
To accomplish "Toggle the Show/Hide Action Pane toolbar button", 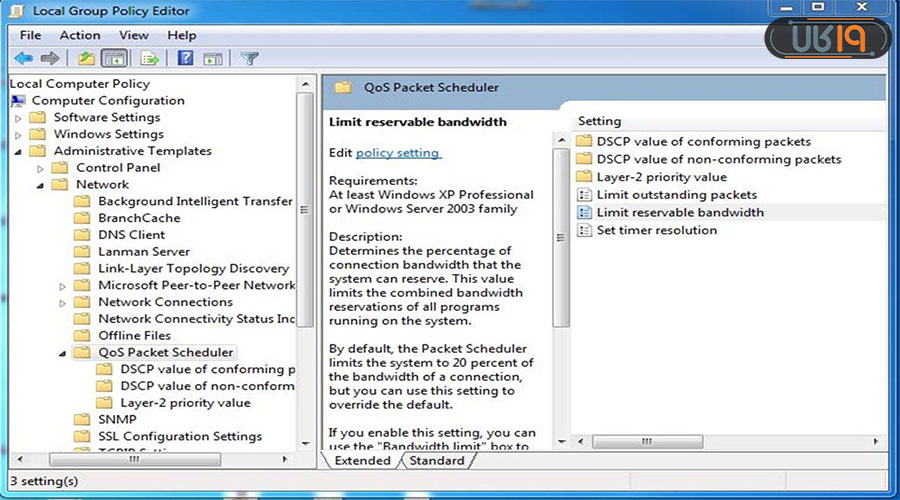I will click(211, 58).
